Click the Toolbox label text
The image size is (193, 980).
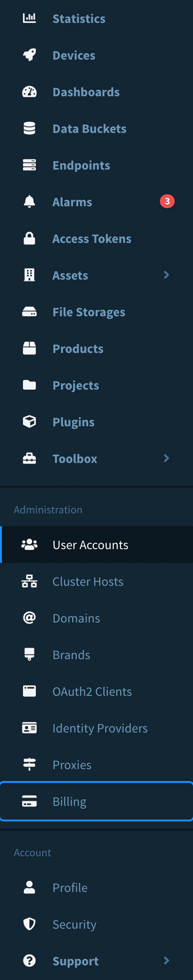coord(75,459)
